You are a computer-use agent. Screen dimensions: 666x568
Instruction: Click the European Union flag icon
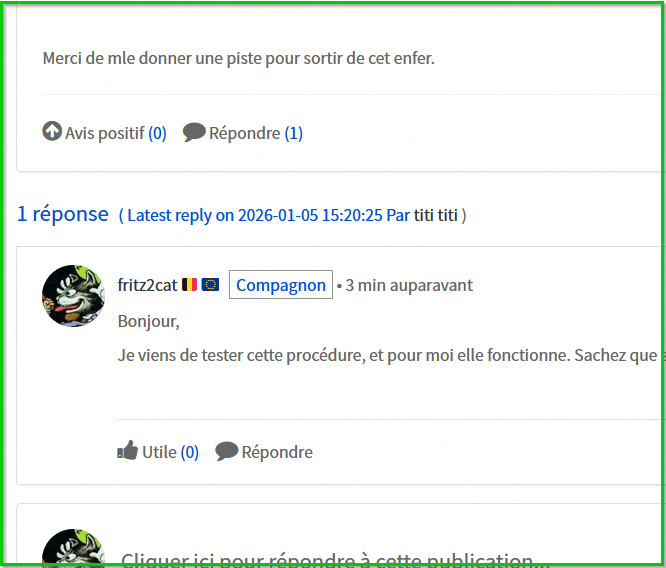click(x=210, y=285)
